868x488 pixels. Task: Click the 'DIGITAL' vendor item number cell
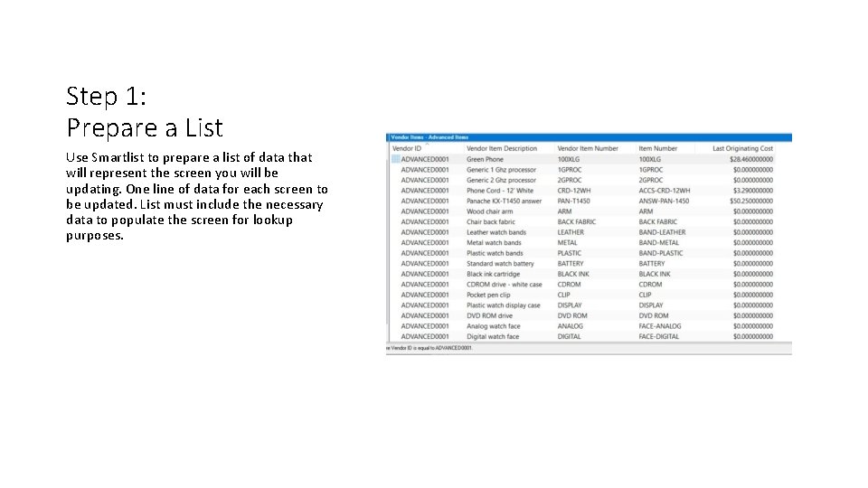click(x=569, y=337)
